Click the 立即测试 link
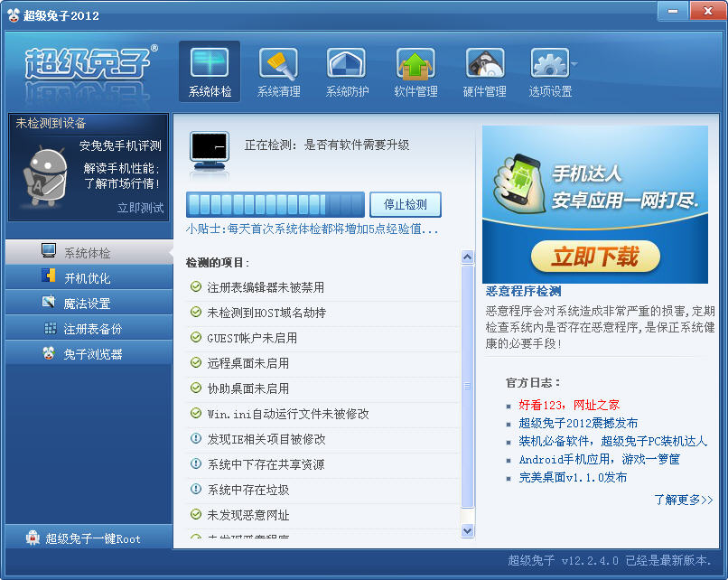The width and height of the screenshot is (728, 580). [140, 208]
